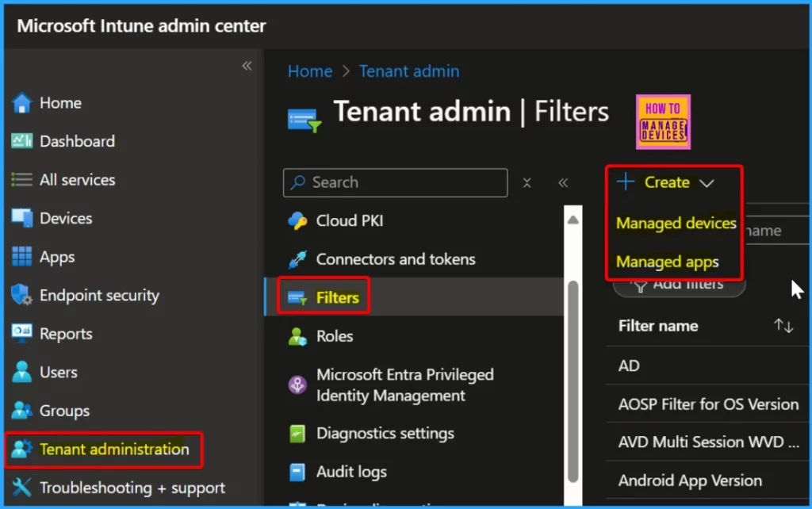This screenshot has height=509, width=812.
Task: Click the Cloud PKI key icon
Action: click(x=297, y=220)
